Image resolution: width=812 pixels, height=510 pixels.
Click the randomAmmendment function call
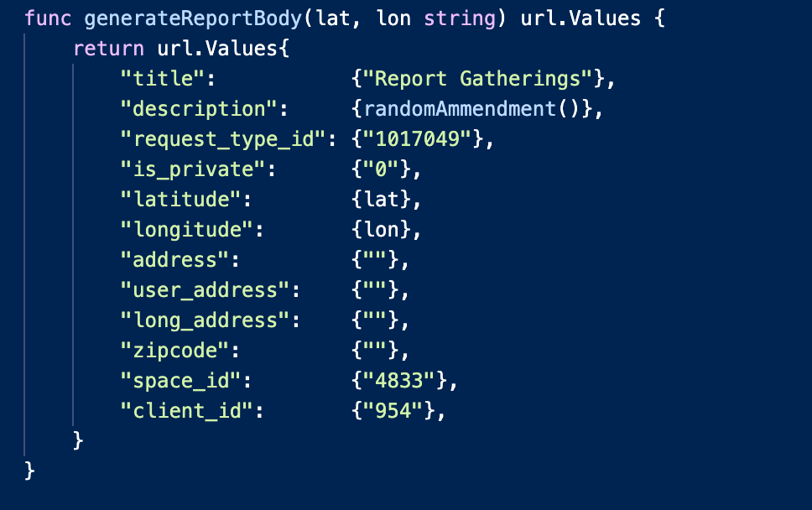459,109
